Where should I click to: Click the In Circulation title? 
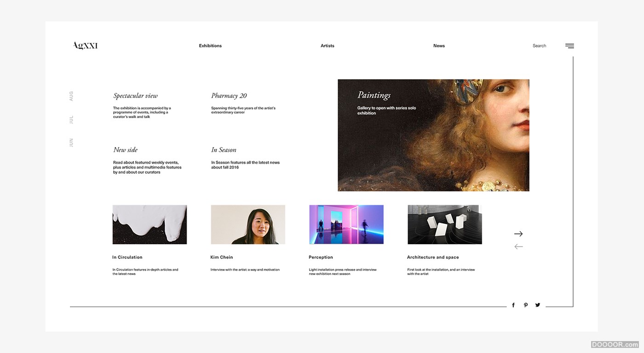click(127, 257)
